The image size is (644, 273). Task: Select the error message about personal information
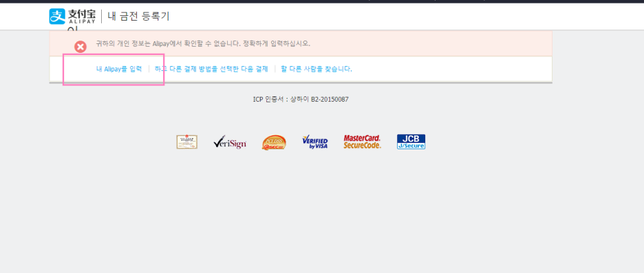[203, 43]
